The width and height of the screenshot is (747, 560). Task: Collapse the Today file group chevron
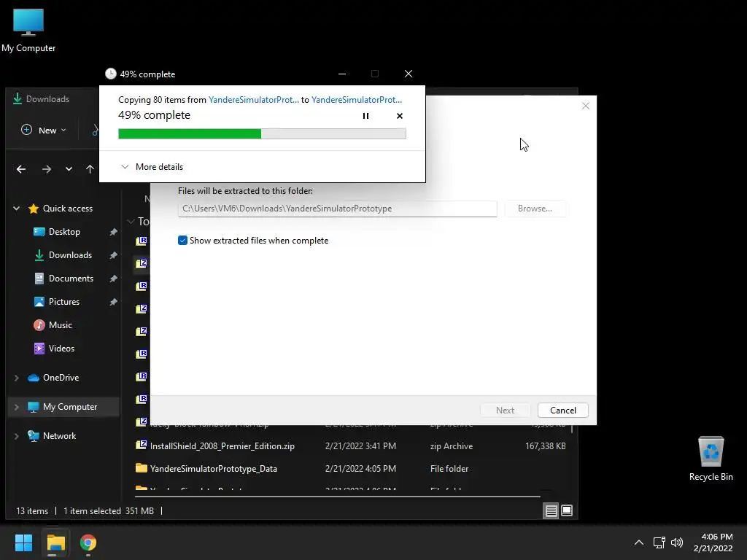click(131, 222)
